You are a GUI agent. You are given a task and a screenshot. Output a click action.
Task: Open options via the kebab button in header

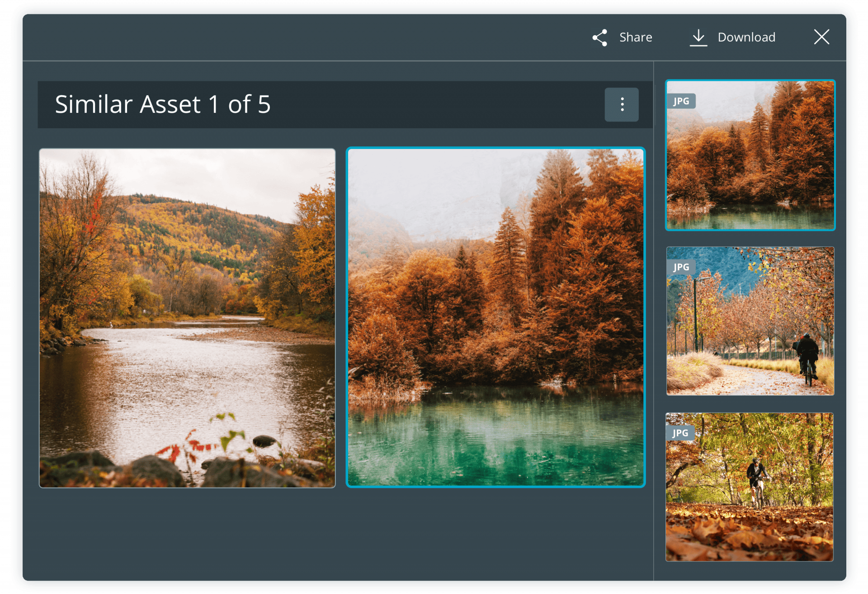(621, 104)
